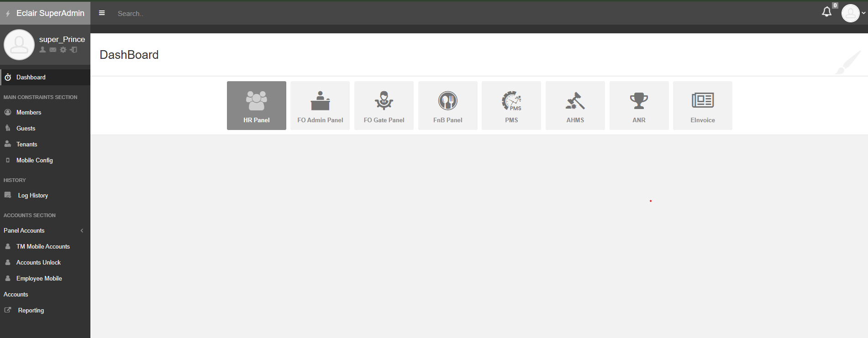Open the EInvoice tile
Screen dimensions: 868x338
(x=703, y=105)
